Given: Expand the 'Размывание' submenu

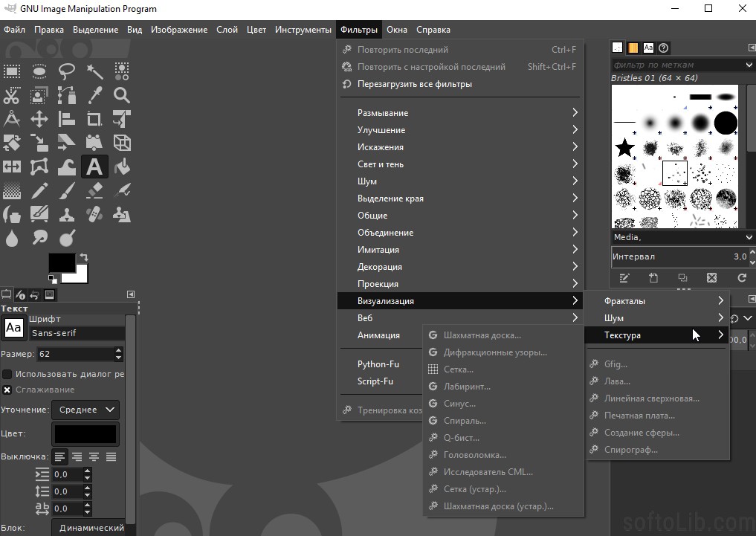Looking at the screenshot, I should coord(460,113).
